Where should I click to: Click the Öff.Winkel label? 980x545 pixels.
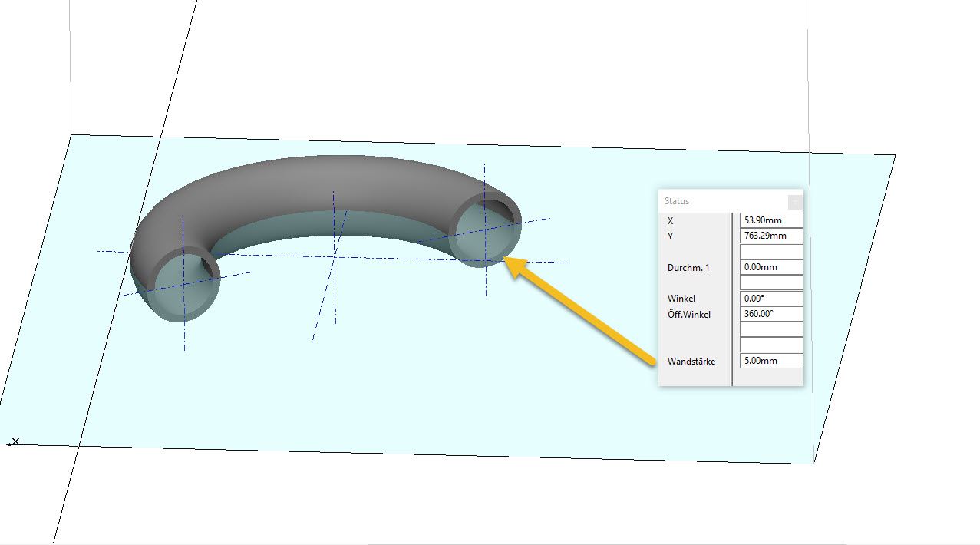pyautogui.click(x=689, y=314)
